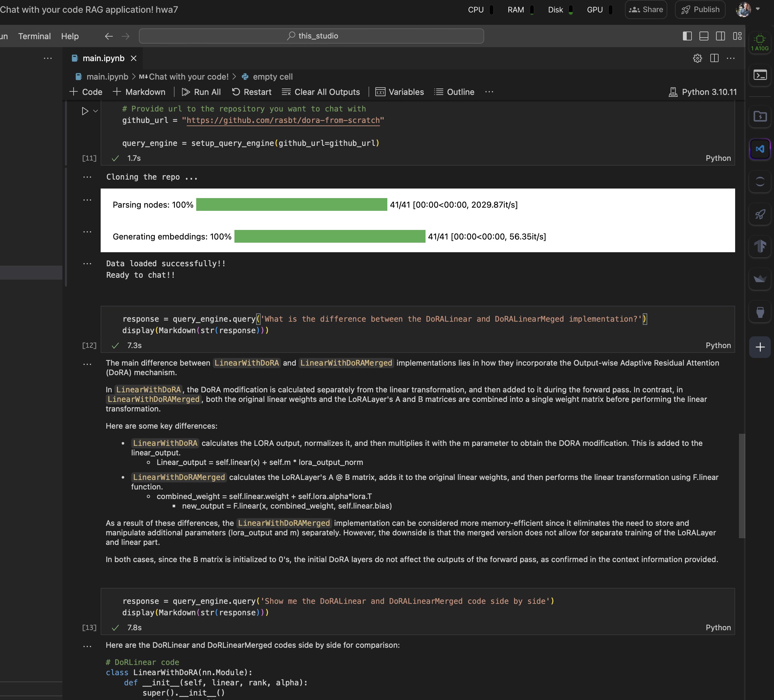Add a new Markdown cell
Viewport: 774px width, 700px height.
(x=139, y=92)
